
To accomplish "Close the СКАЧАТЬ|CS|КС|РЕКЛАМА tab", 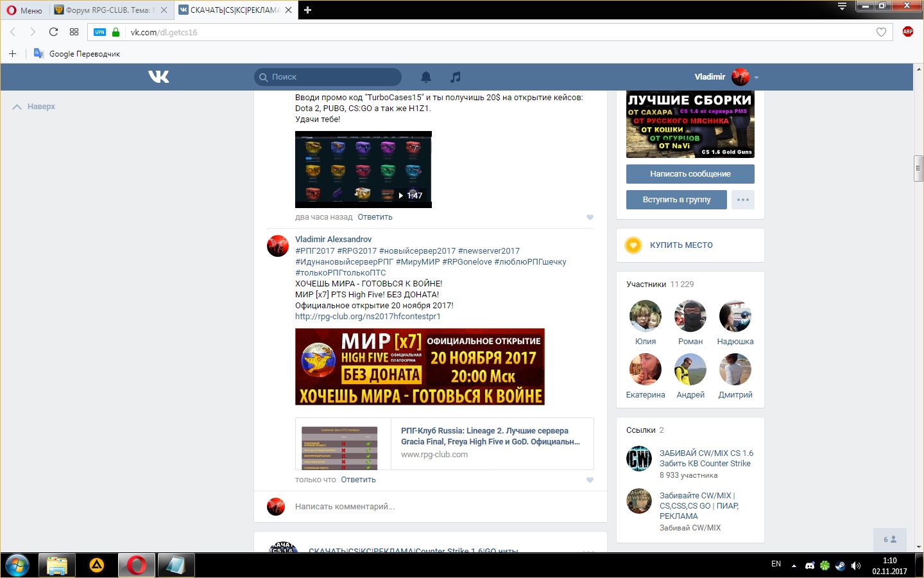I will pyautogui.click(x=288, y=10).
